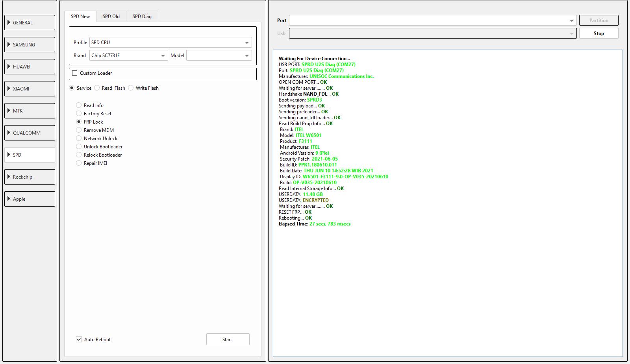Click the Build Date log line
The height and width of the screenshot is (364, 630).
[x=326, y=171]
